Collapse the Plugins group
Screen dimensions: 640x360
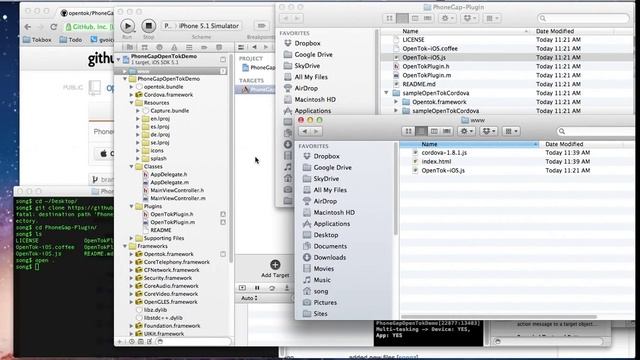click(x=131, y=207)
